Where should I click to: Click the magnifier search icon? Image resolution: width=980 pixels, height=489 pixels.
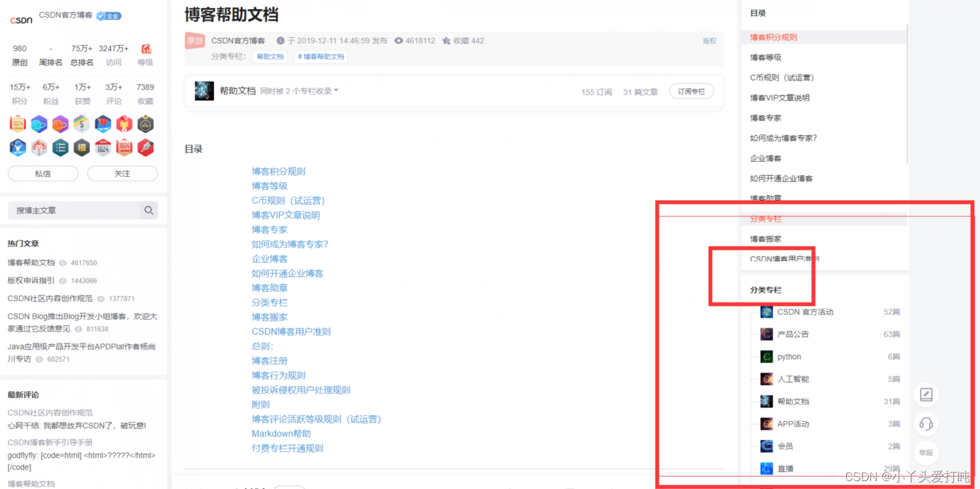tap(149, 210)
